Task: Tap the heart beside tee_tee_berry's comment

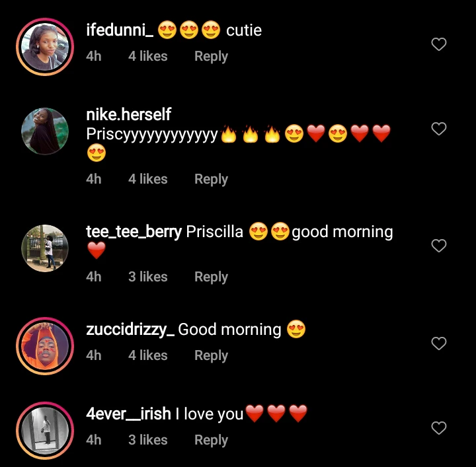Action: 439,246
